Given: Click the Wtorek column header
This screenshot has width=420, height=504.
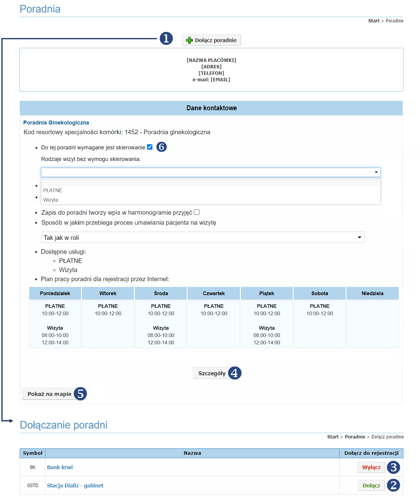Looking at the screenshot, I should click(108, 293).
